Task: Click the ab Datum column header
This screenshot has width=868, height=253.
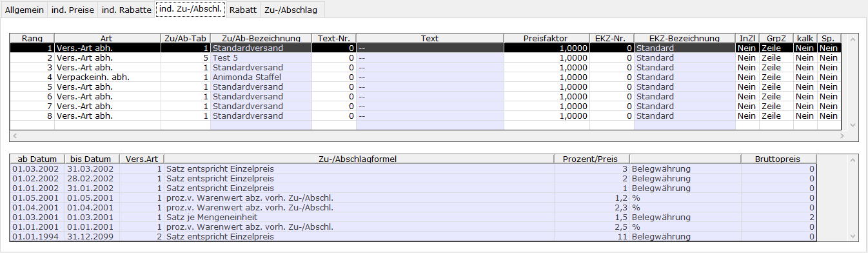Action: (x=37, y=159)
